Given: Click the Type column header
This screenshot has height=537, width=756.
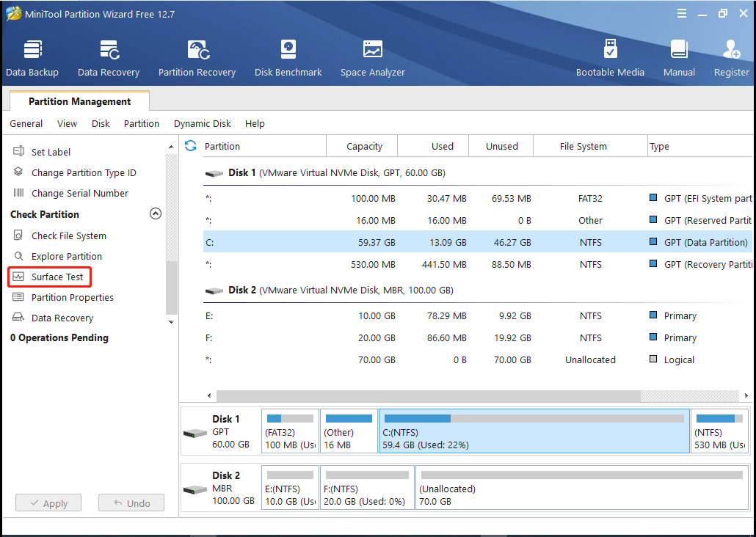Looking at the screenshot, I should coord(700,146).
